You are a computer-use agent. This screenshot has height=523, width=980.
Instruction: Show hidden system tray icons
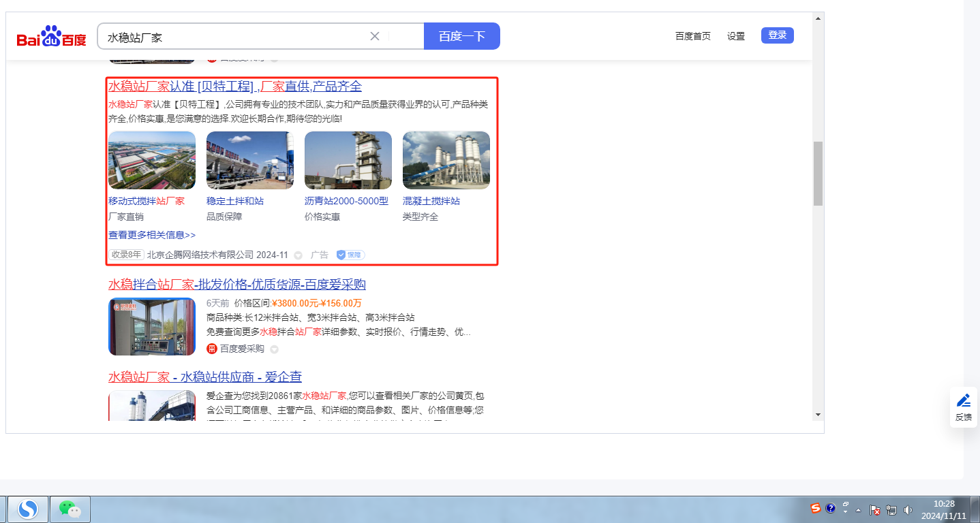click(x=858, y=510)
